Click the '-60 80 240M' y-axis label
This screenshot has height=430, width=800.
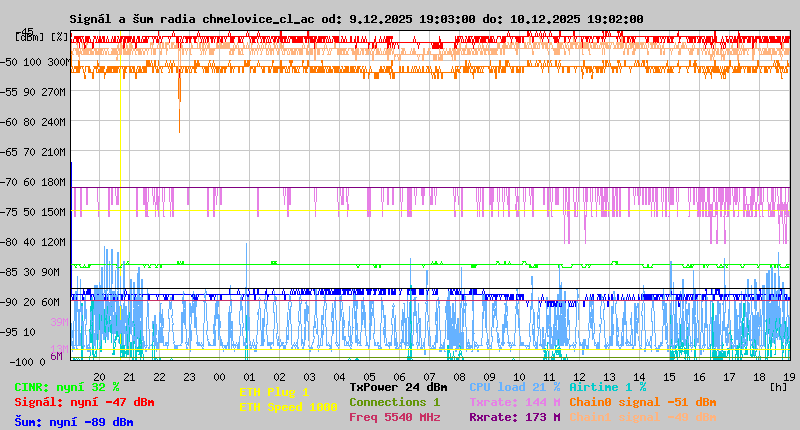pyautogui.click(x=34, y=122)
